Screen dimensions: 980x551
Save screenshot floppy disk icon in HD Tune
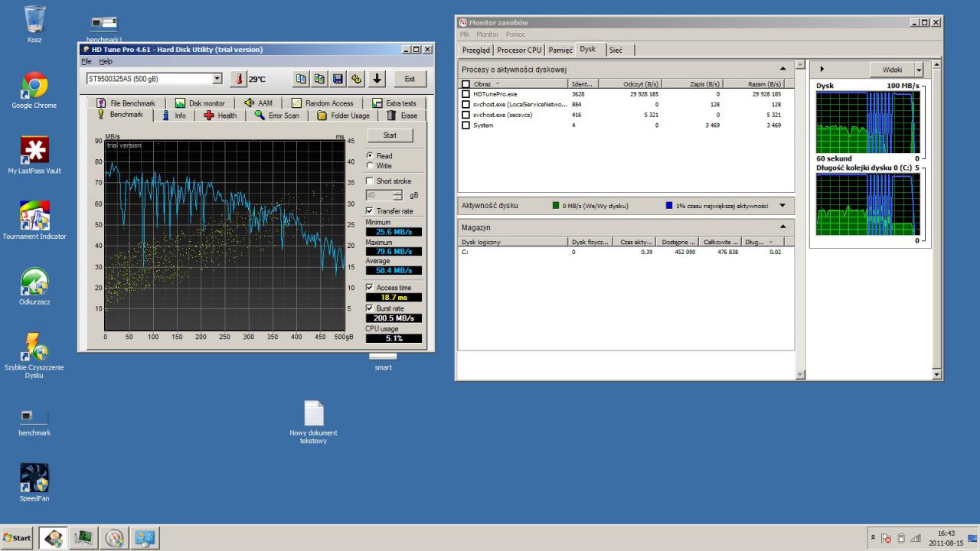338,79
